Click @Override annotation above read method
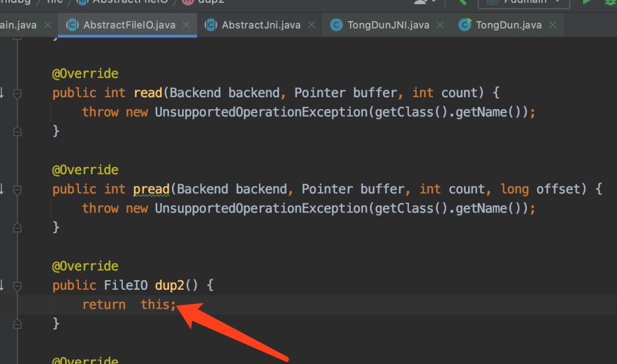The image size is (617, 364). click(85, 74)
